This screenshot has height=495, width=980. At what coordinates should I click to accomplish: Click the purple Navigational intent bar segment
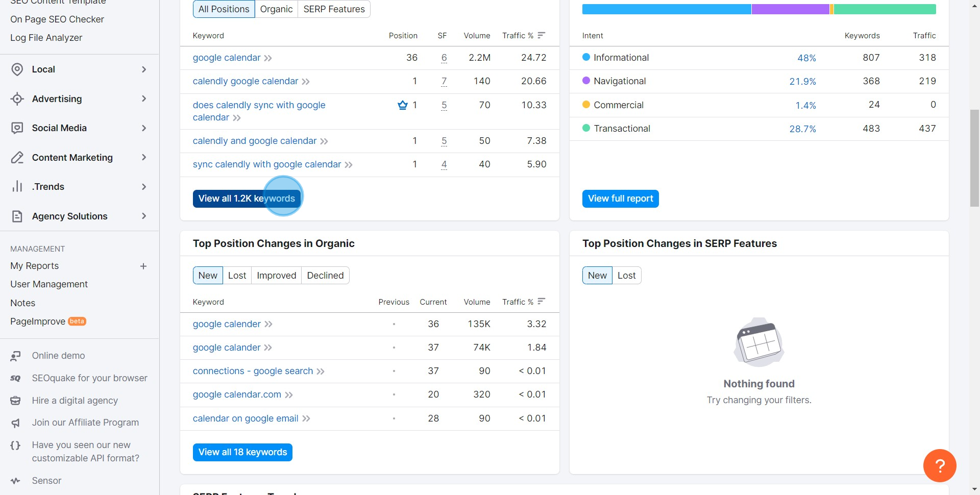point(791,9)
